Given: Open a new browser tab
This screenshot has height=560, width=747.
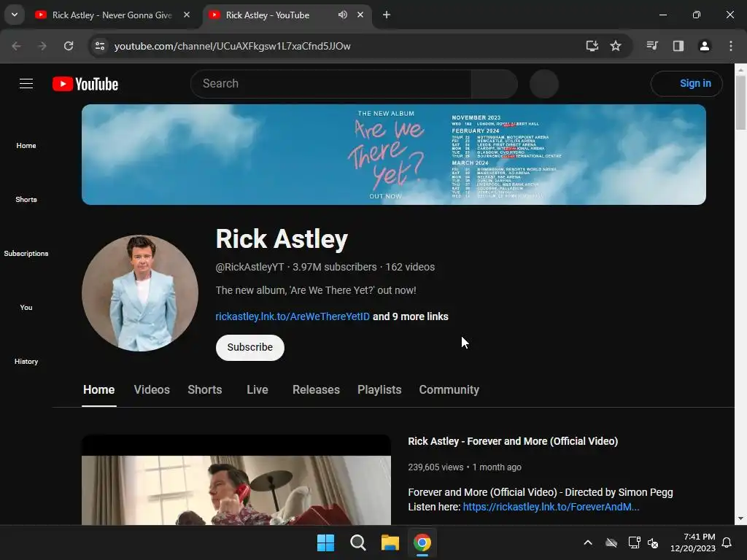Looking at the screenshot, I should (x=387, y=15).
